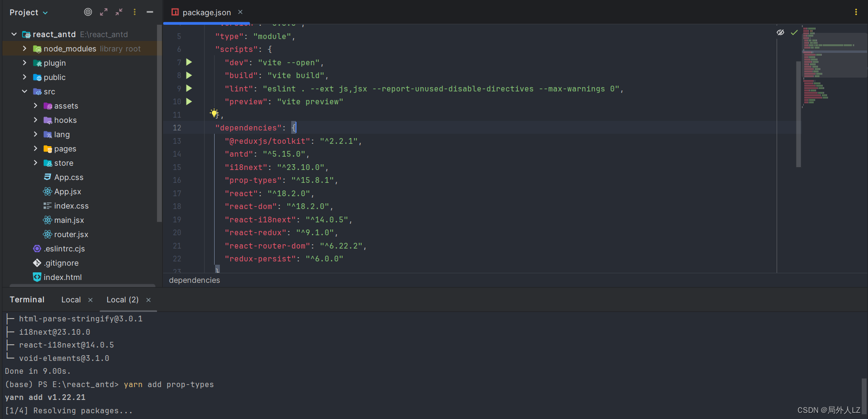Click the App.css file icon

48,177
